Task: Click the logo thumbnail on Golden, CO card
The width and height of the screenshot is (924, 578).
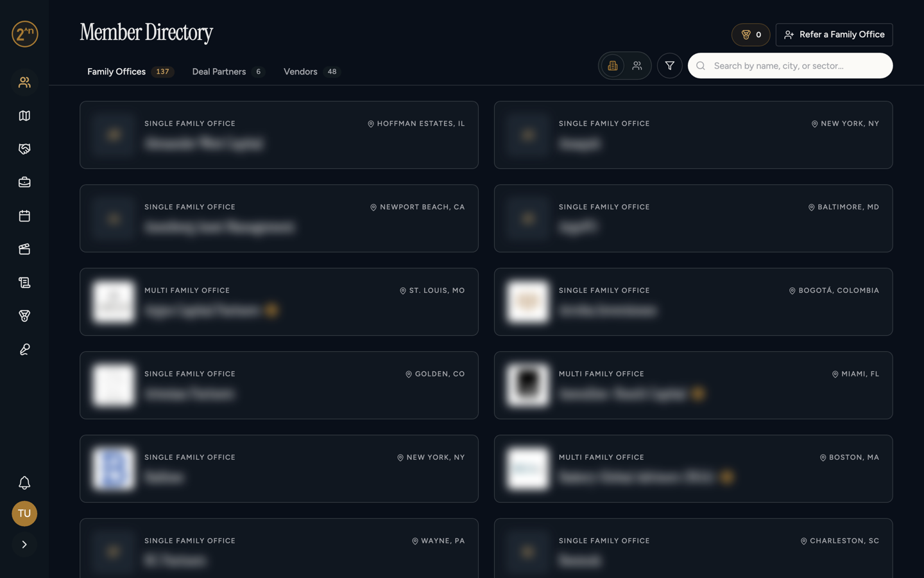Action: [x=114, y=385]
